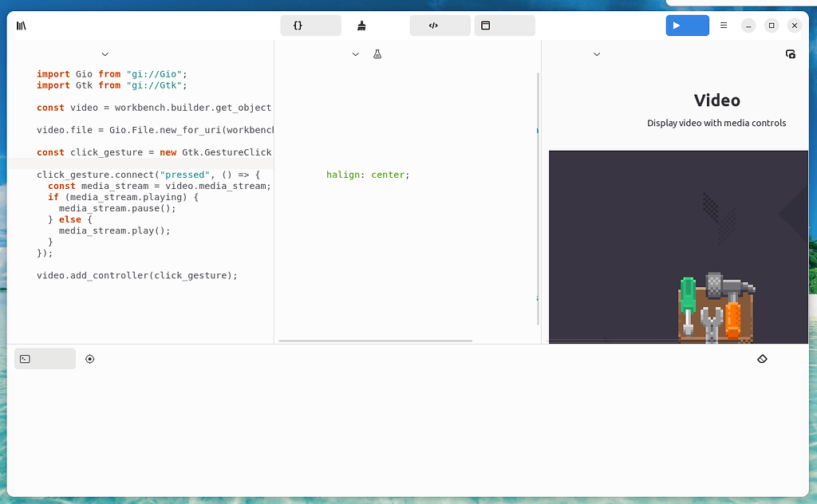The height and width of the screenshot is (504, 817).
Task: Take a screenshot of the preview
Action: coord(790,54)
